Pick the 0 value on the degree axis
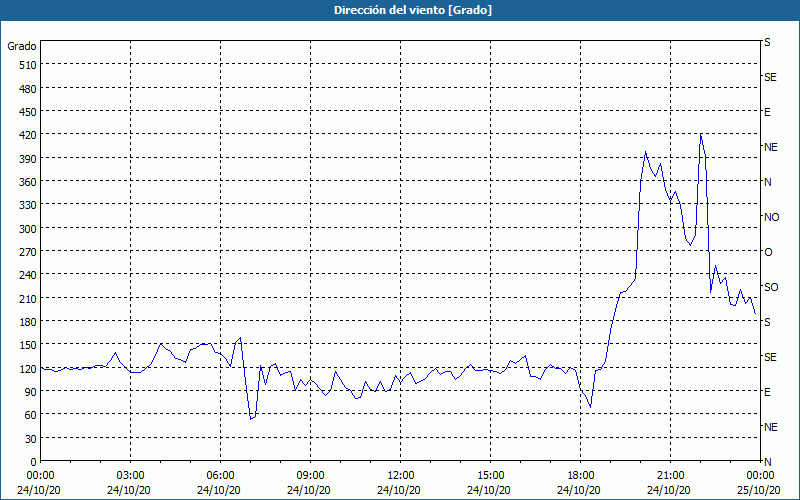 pos(34,462)
